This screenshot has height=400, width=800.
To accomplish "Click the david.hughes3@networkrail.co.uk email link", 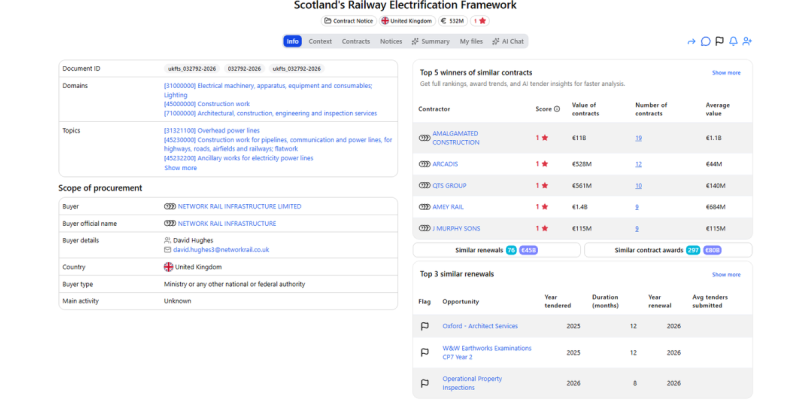I will [221, 250].
